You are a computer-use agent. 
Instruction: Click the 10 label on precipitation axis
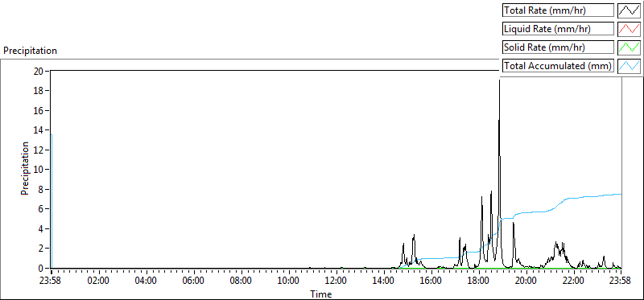pos(39,170)
